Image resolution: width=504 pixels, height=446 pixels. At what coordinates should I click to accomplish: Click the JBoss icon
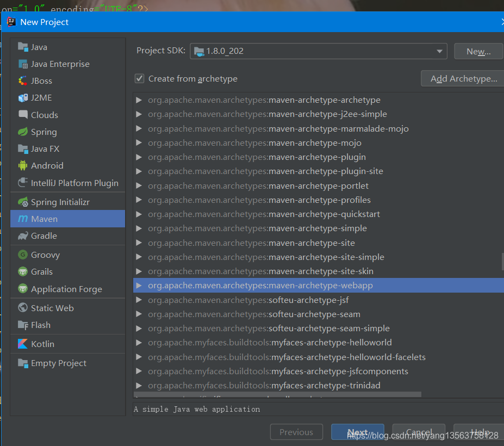pos(23,80)
